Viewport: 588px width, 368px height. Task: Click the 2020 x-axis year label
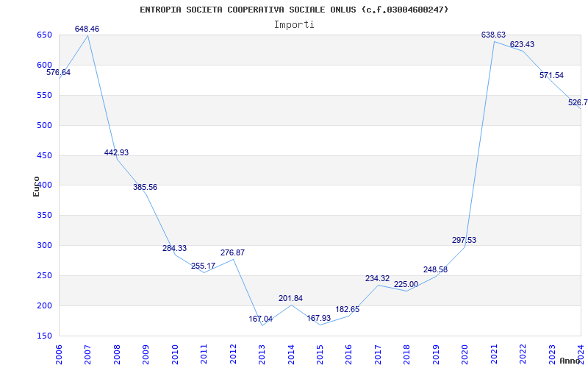465,353
